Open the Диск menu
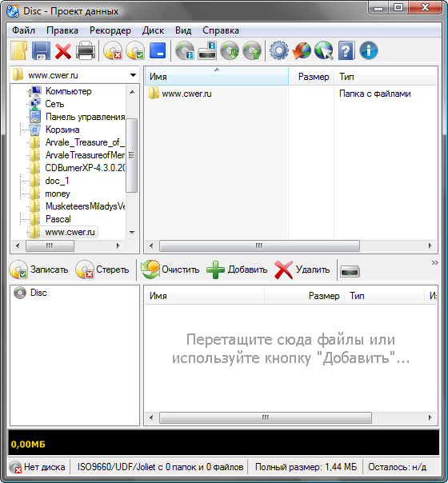 coord(153,30)
